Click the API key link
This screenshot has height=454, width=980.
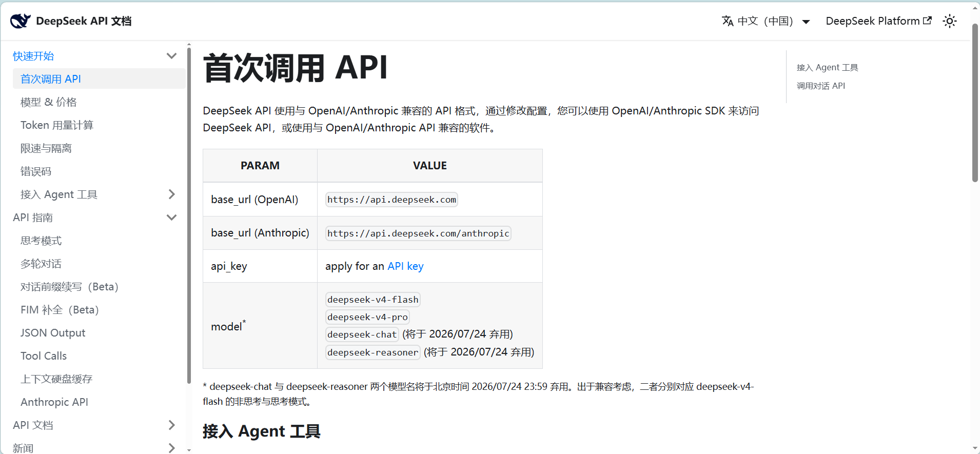point(405,266)
